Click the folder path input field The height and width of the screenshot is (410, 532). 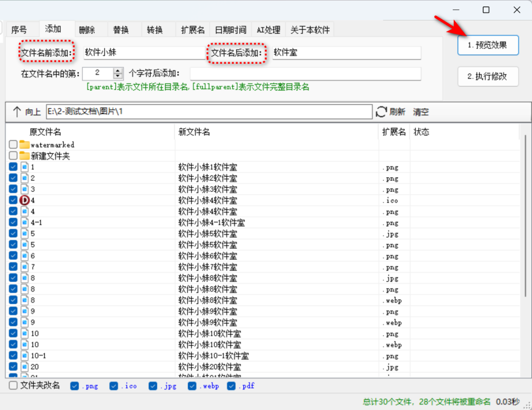click(x=207, y=112)
